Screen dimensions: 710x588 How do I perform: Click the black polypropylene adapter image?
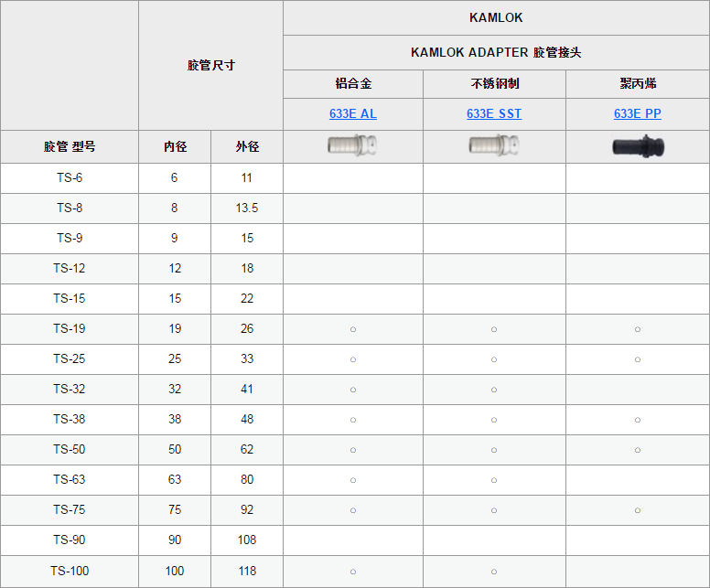click(638, 146)
